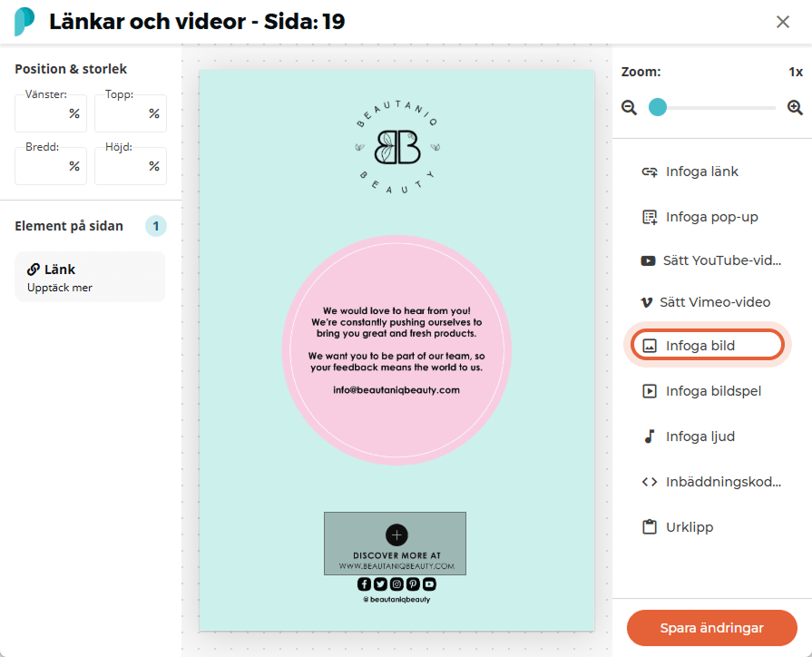
Task: Click the Instagram icon on the page
Action: (396, 583)
